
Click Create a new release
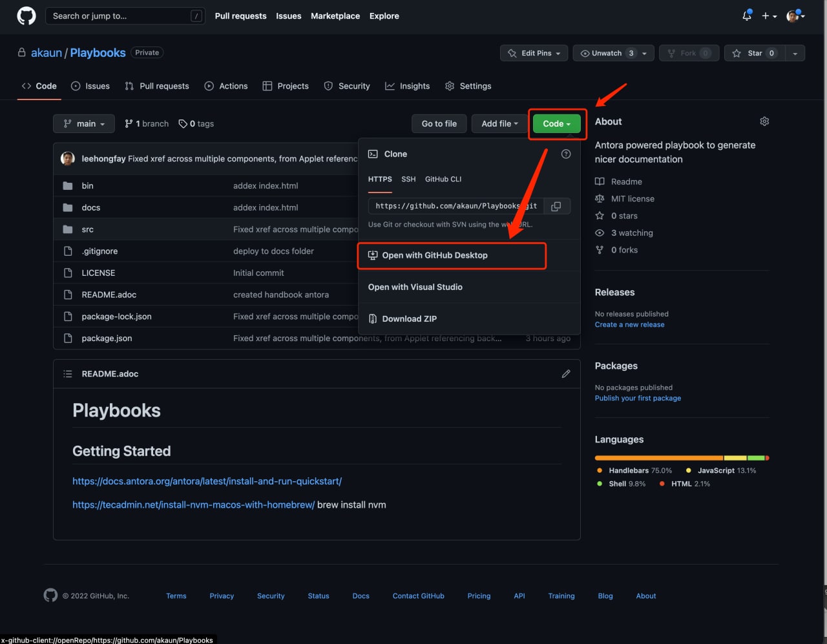click(630, 324)
